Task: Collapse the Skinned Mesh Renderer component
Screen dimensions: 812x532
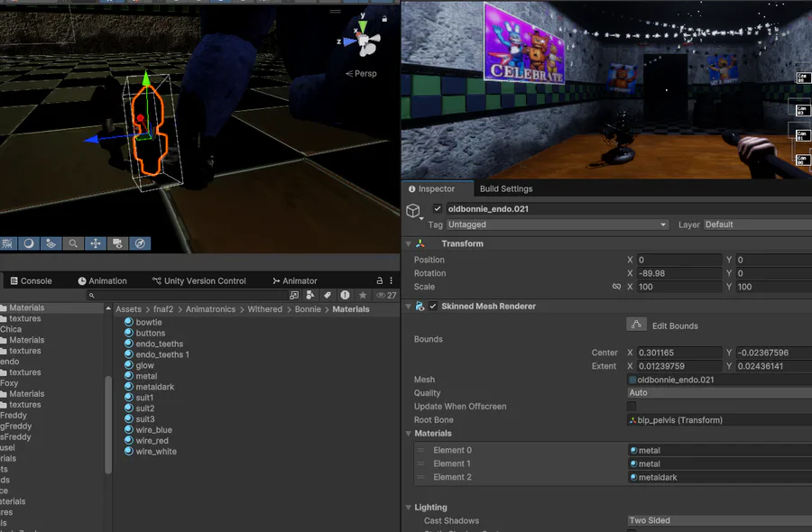Action: click(x=409, y=307)
